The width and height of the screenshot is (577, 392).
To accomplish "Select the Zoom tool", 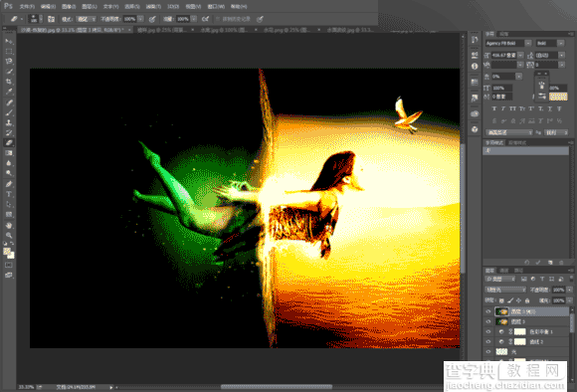I will (9, 235).
